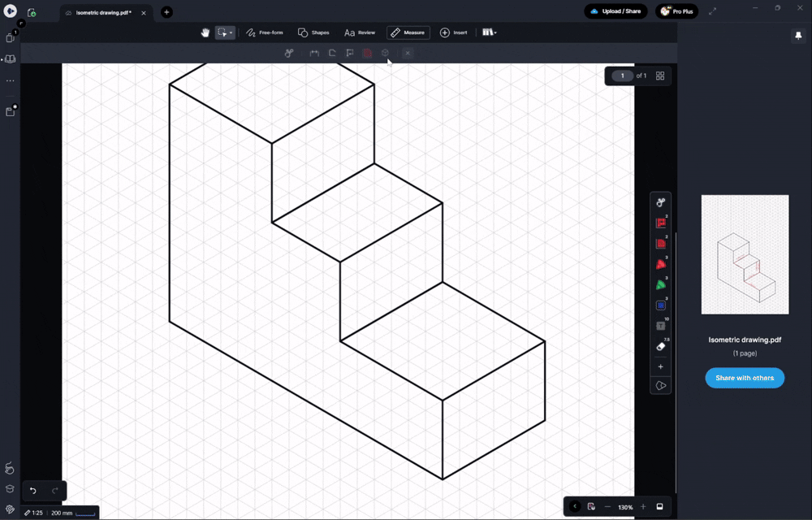Add a new favorite tool with plus
This screenshot has width=812, height=520.
[660, 366]
